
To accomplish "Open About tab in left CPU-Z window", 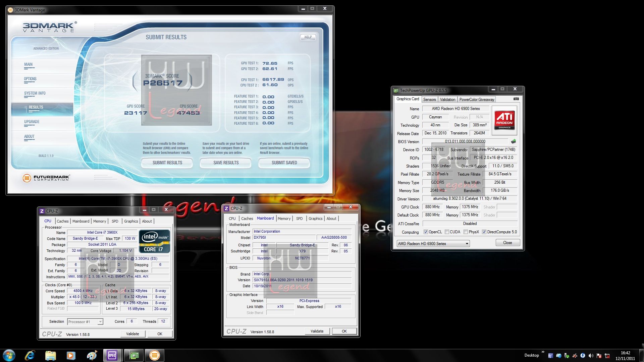I will (147, 221).
